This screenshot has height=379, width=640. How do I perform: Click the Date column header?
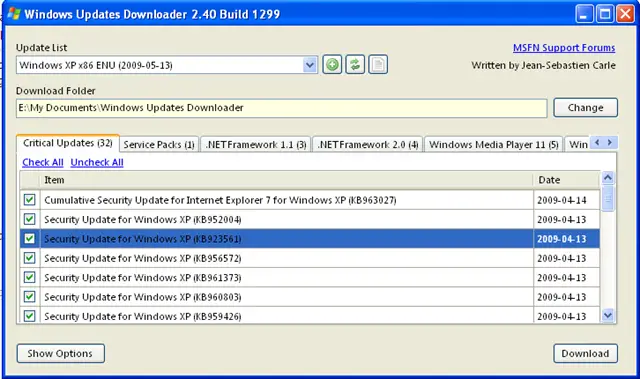[x=567, y=180]
